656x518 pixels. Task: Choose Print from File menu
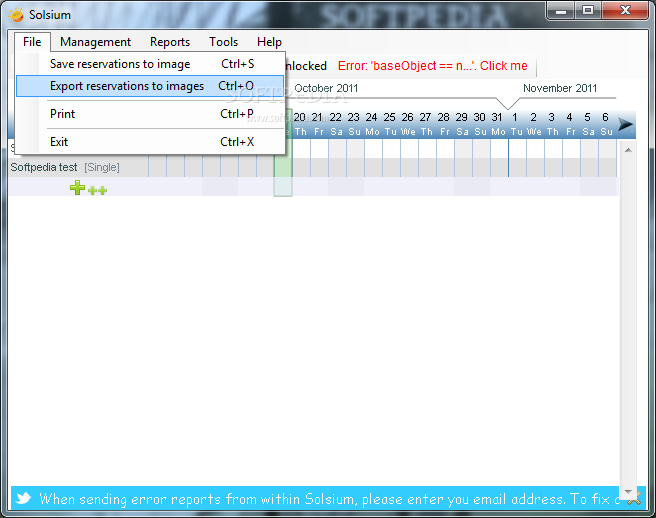click(x=150, y=114)
